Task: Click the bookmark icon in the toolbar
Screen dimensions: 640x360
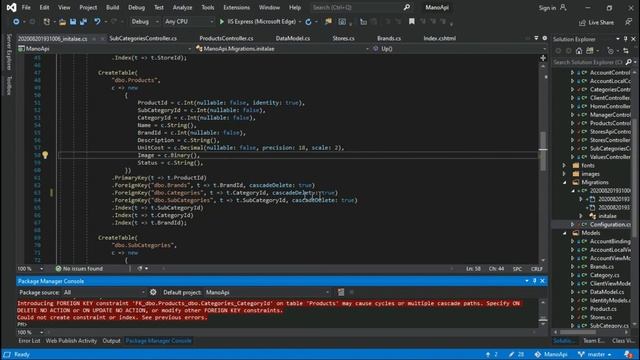Action: [411, 22]
